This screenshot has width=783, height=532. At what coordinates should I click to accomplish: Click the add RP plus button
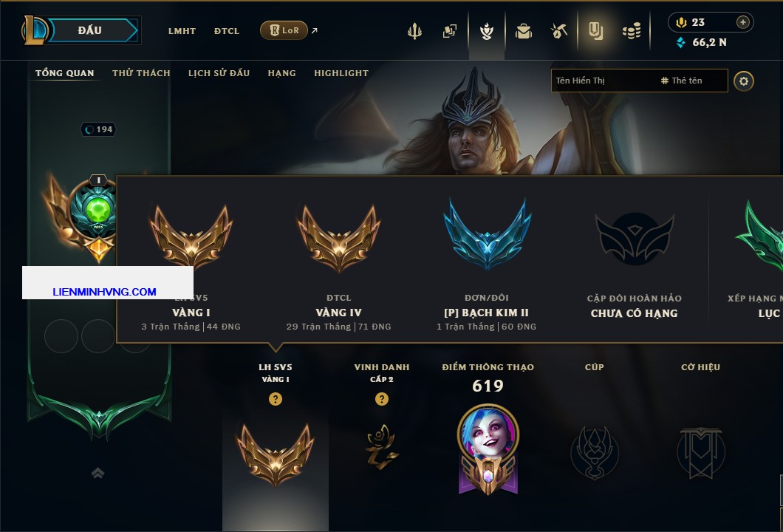[743, 22]
